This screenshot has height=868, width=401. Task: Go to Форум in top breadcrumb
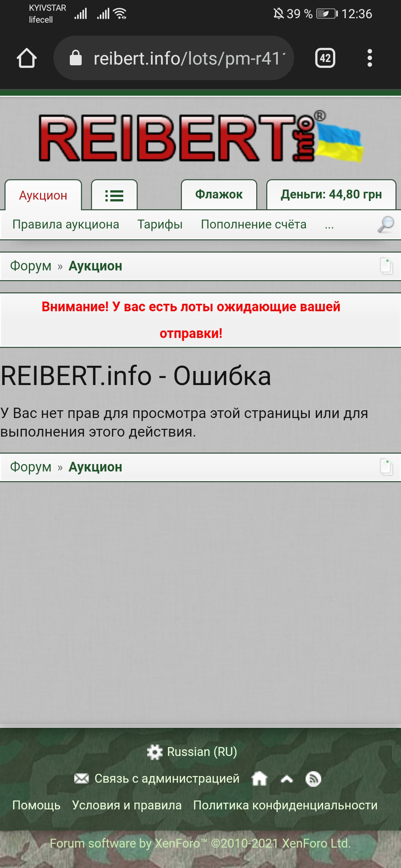click(31, 266)
